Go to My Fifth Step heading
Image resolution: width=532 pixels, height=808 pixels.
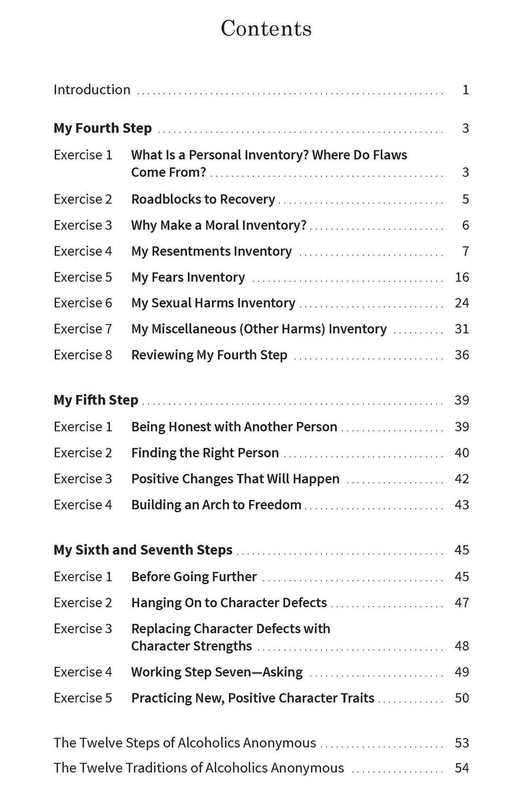click(x=96, y=400)
